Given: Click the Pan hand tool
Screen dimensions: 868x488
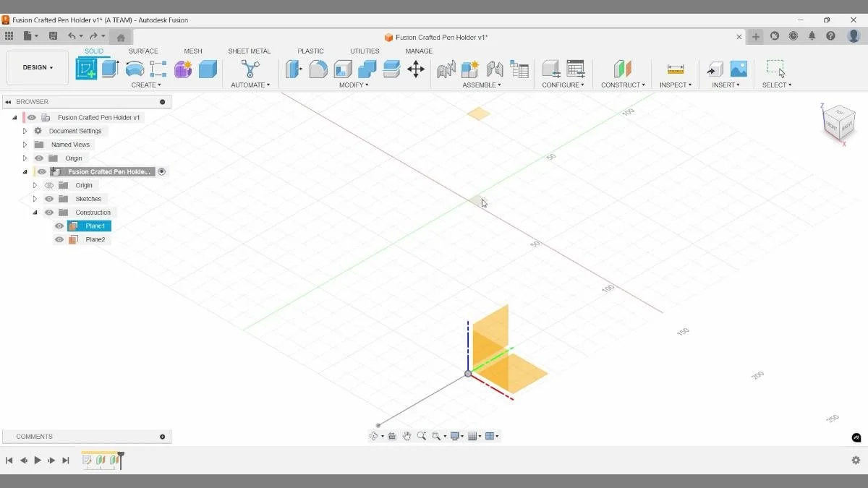Looking at the screenshot, I should coord(407,436).
